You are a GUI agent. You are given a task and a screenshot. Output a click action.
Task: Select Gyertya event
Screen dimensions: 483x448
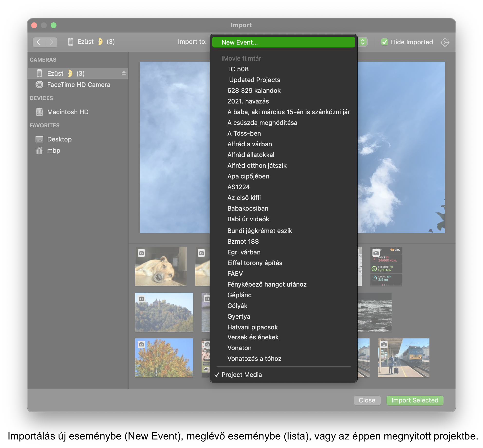(284, 317)
